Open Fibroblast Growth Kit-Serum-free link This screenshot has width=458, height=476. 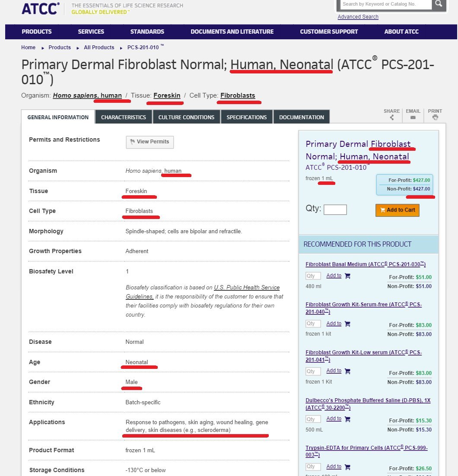point(363,308)
